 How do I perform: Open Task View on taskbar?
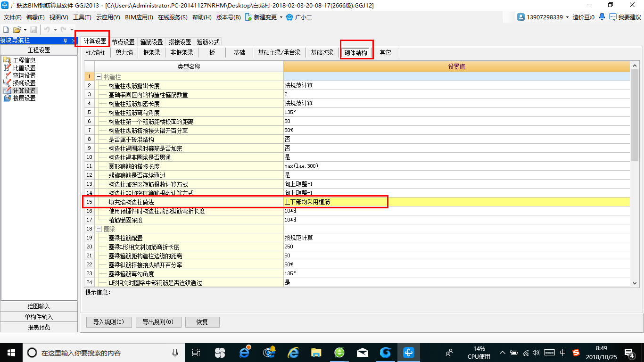point(196,353)
